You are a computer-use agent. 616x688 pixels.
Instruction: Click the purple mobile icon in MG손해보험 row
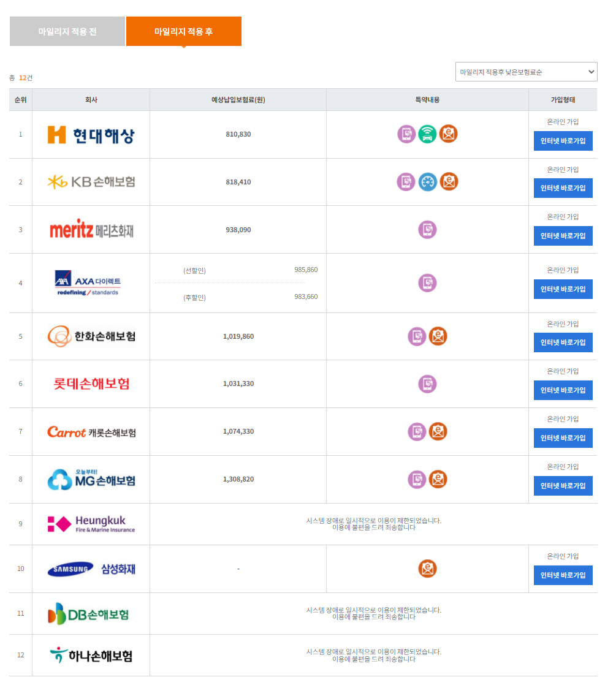pyautogui.click(x=417, y=480)
